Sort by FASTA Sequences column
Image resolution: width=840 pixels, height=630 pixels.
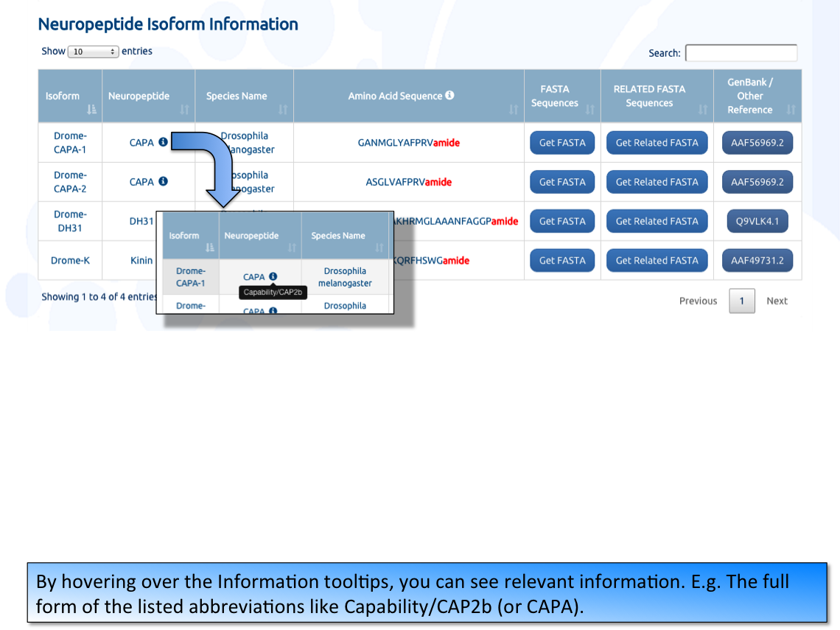[x=562, y=96]
